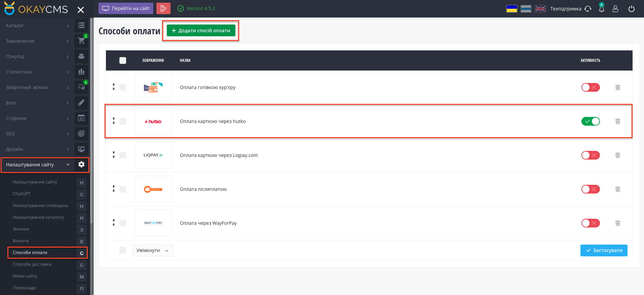Delete the Liqpay.com payment method
Viewport: 644px width, 295px height.
[x=617, y=155]
